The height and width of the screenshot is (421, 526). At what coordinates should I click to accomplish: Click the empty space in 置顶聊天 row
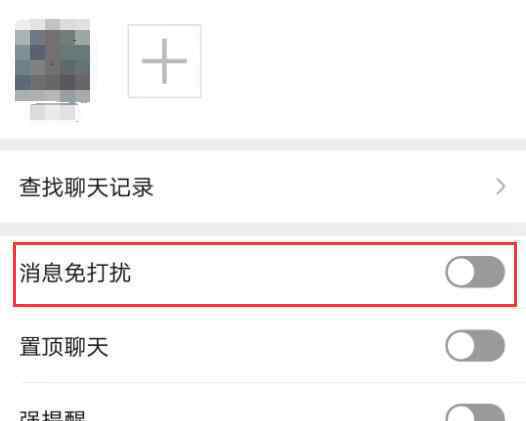(275, 346)
